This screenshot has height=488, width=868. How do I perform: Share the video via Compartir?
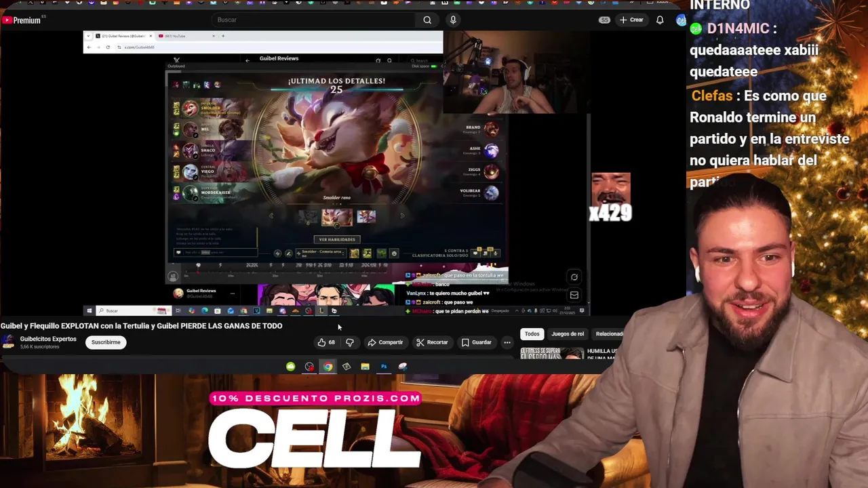coord(385,342)
